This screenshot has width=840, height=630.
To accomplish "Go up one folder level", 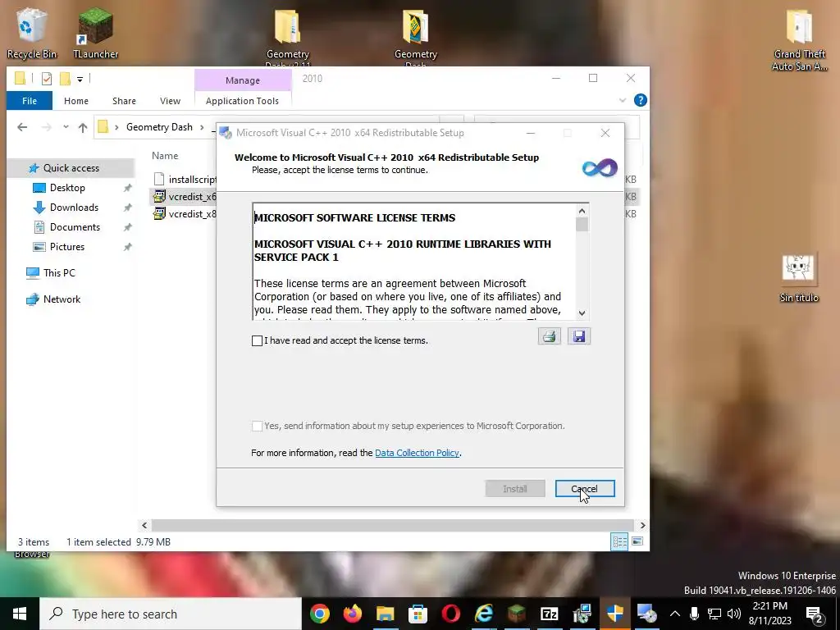I will pos(83,127).
